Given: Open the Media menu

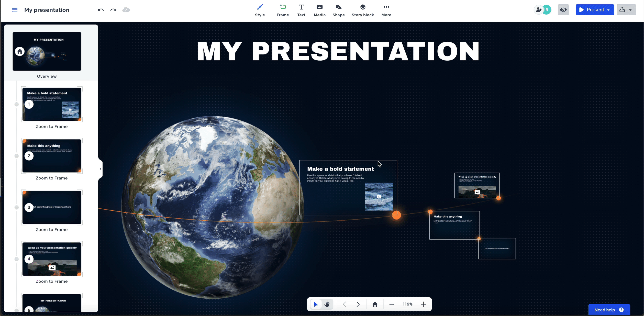Looking at the screenshot, I should [x=320, y=10].
